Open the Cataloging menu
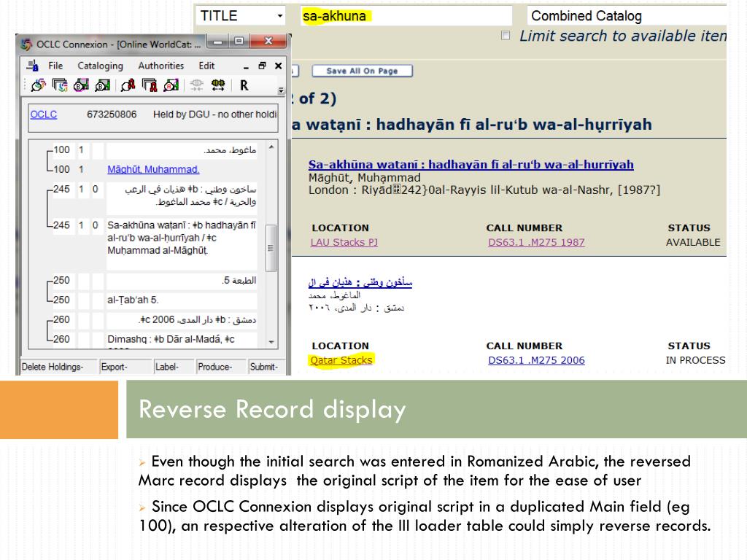The image size is (747, 560). (x=100, y=66)
